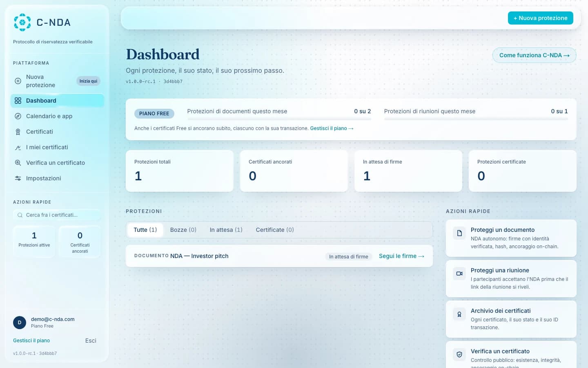
Task: Click the magnifier icon for sidebar Verifica un certificato
Action: [x=18, y=163]
